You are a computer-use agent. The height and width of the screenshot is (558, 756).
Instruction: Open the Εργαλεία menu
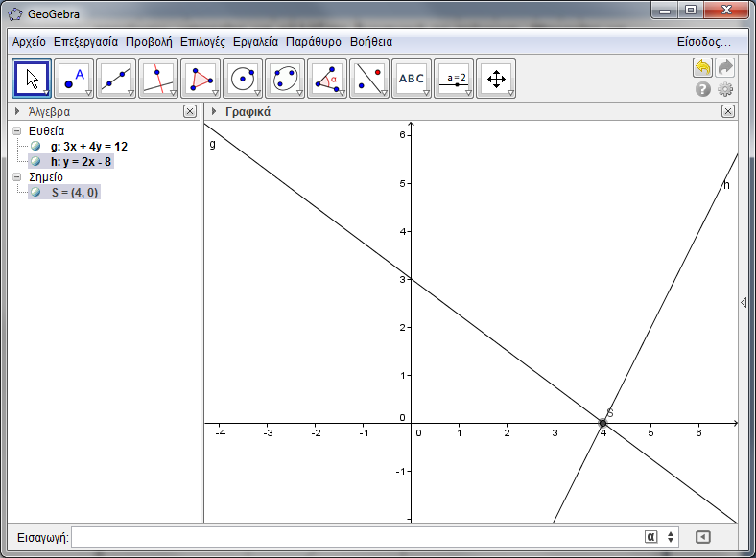(255, 42)
